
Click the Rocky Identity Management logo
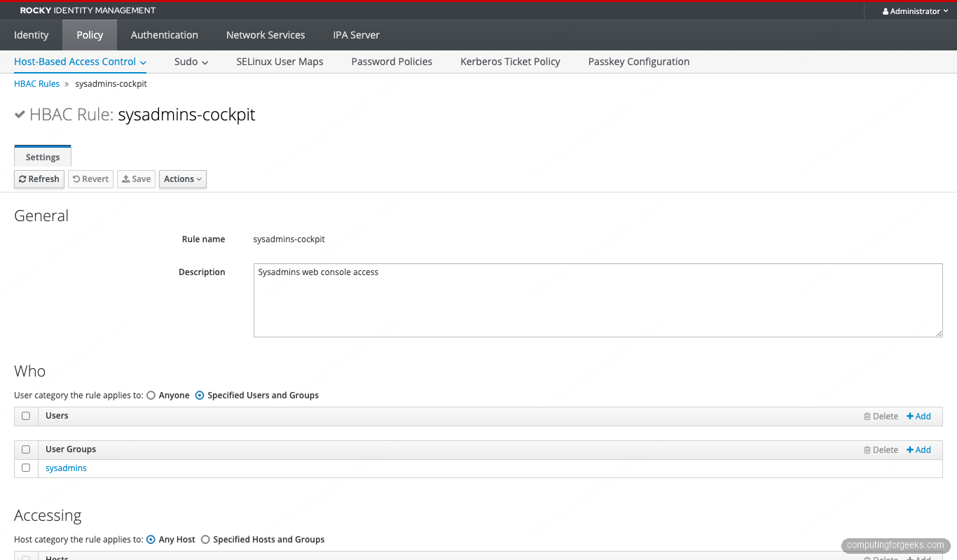(x=88, y=11)
